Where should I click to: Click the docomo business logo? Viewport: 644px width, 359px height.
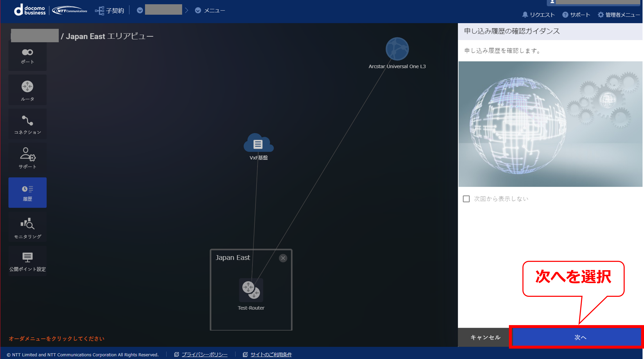tap(30, 10)
